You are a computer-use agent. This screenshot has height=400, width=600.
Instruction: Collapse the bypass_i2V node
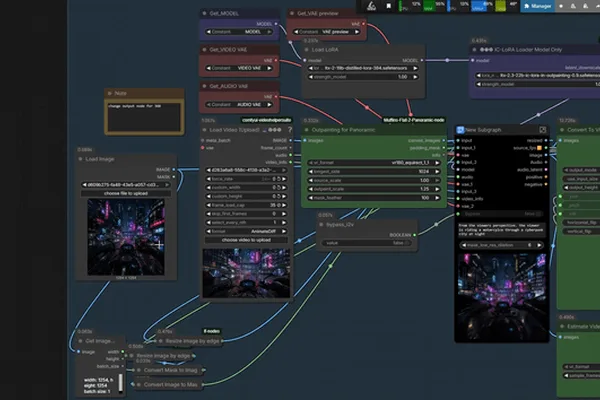click(x=321, y=225)
